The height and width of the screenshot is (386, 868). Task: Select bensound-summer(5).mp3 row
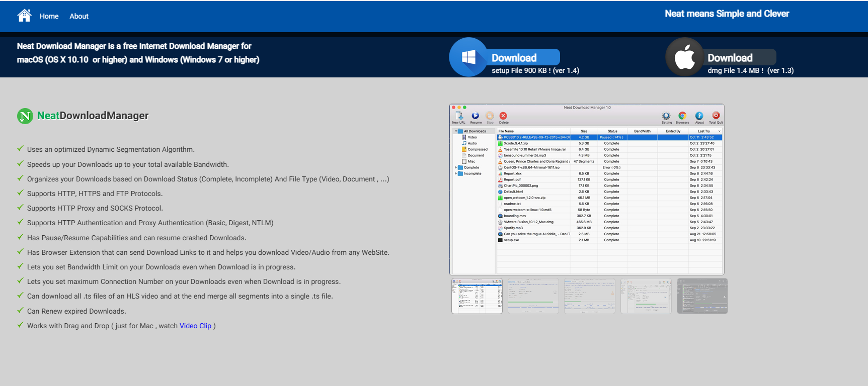pyautogui.click(x=609, y=155)
